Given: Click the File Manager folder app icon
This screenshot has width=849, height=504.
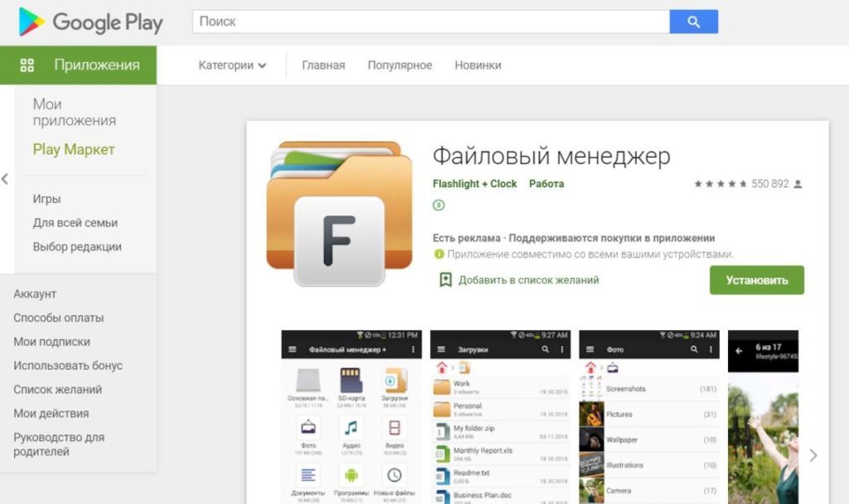Looking at the screenshot, I should pos(339,213).
